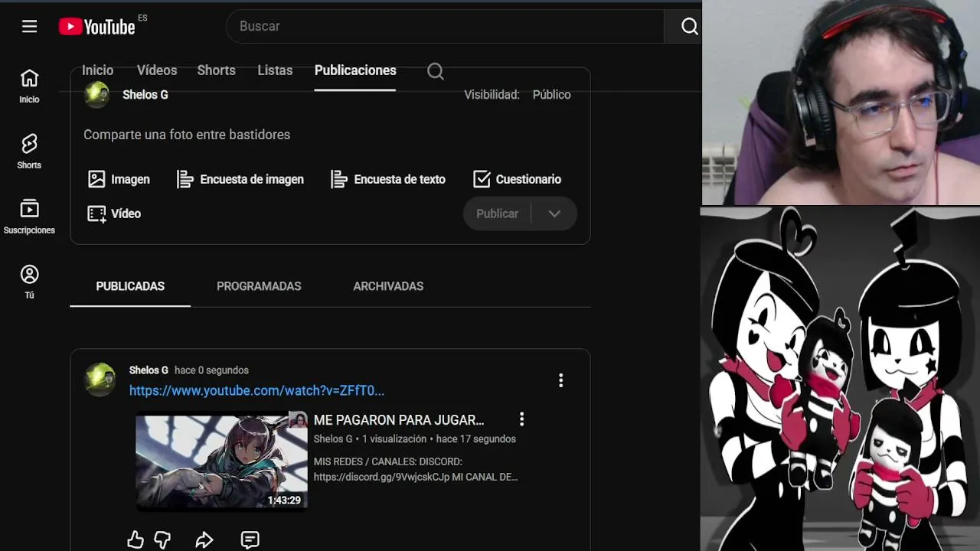Show the ARCHIVADAS posts tab

[x=388, y=286]
